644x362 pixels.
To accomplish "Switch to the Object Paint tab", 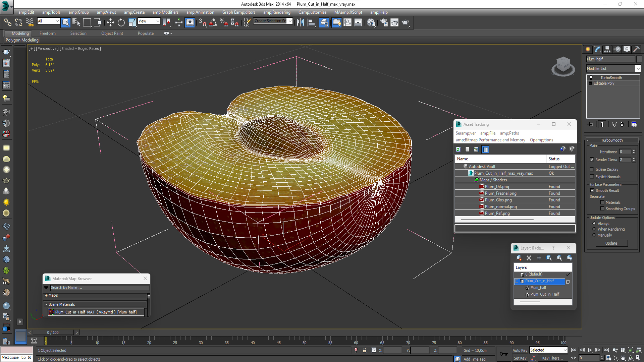I will click(112, 33).
